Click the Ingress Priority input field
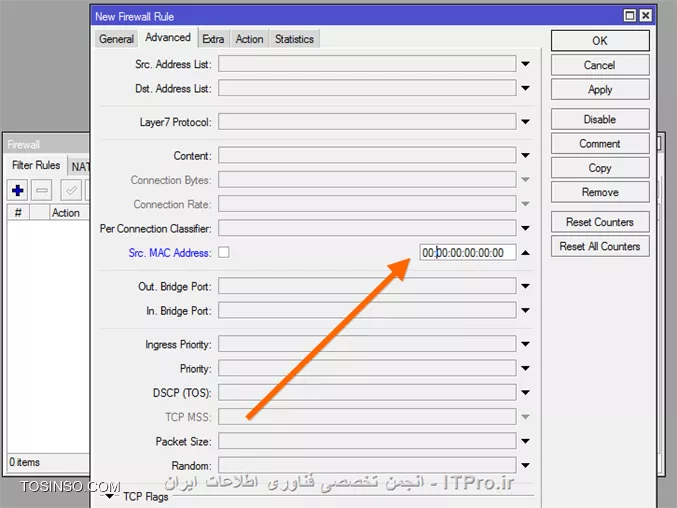Viewport: 677px width, 508px height. [x=367, y=344]
